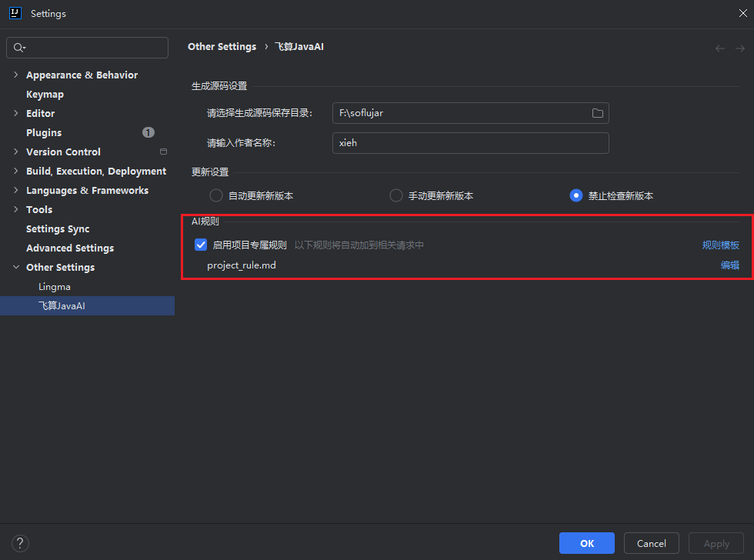The image size is (754, 560).
Task: Click the Other Settings breadcrumb
Action: (x=222, y=47)
